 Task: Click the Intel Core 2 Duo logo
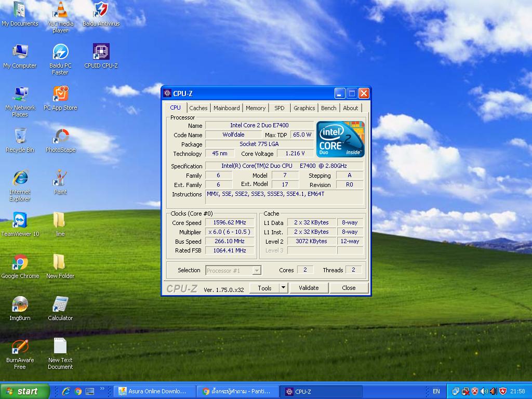340,139
